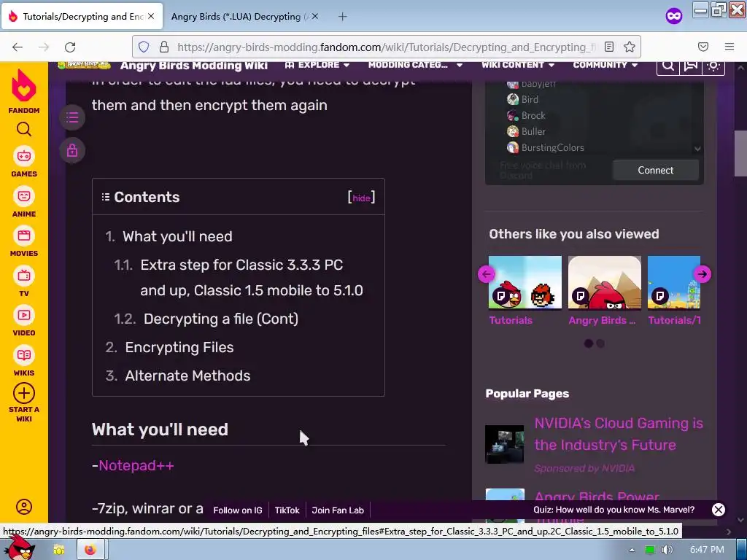Expand the Community menu
Screen dimensions: 747x560
click(605, 65)
